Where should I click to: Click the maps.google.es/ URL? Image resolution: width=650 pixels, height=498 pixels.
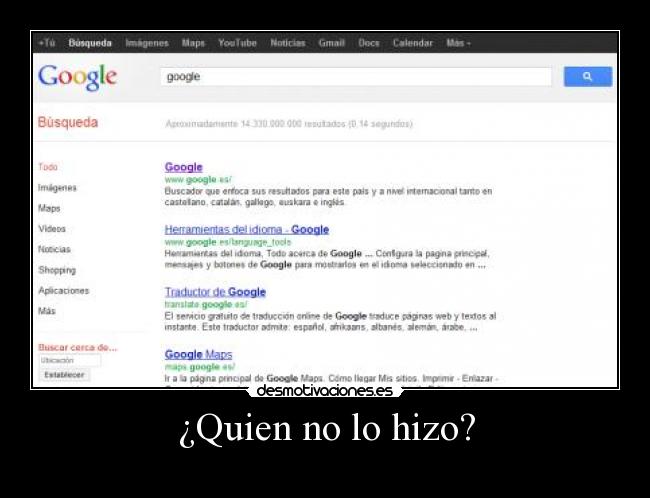click(200, 367)
